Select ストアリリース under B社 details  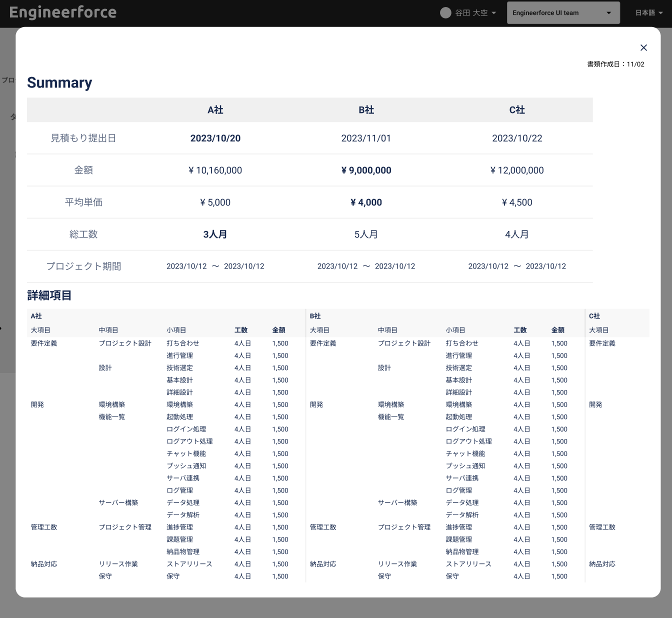(x=468, y=564)
